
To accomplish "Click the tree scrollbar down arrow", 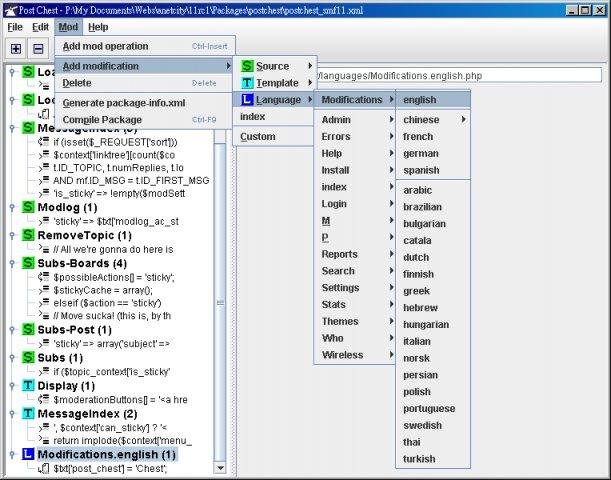I will pyautogui.click(x=220, y=468).
